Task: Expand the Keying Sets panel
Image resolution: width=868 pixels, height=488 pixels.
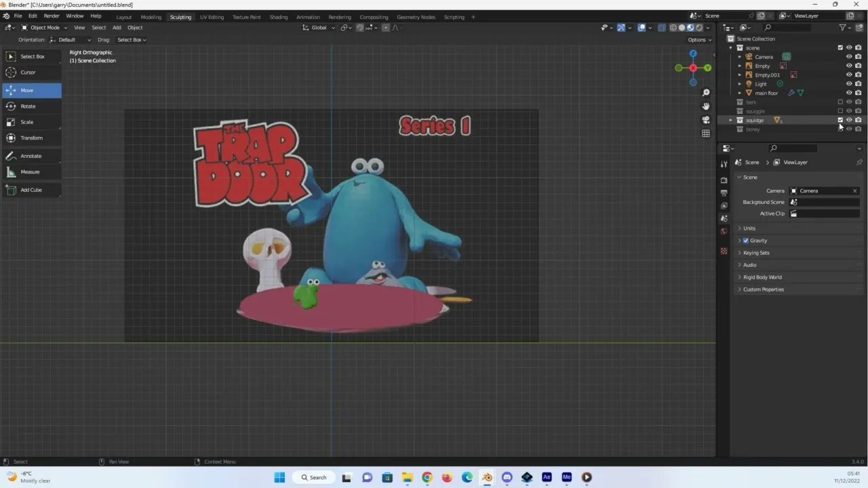Action: 800,253
